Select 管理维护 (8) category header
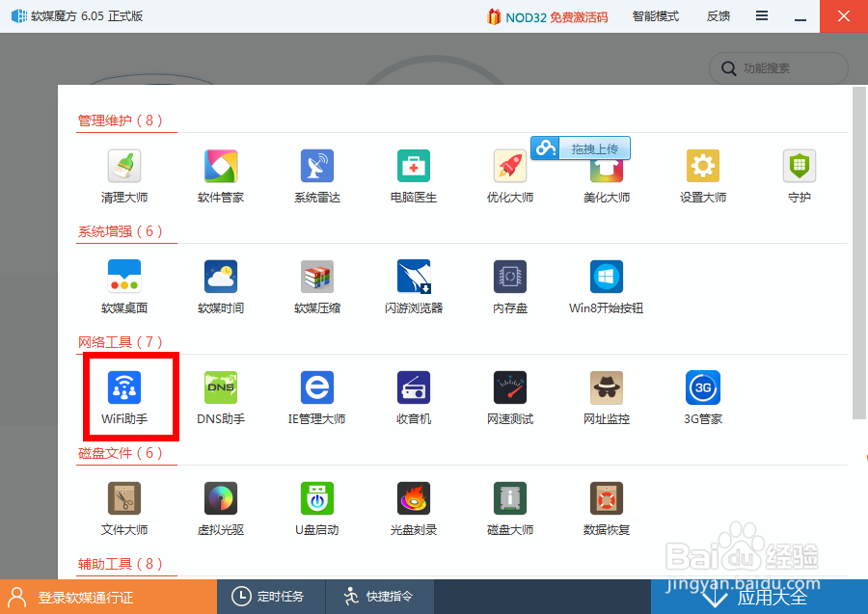The height and width of the screenshot is (614, 868). [x=121, y=120]
